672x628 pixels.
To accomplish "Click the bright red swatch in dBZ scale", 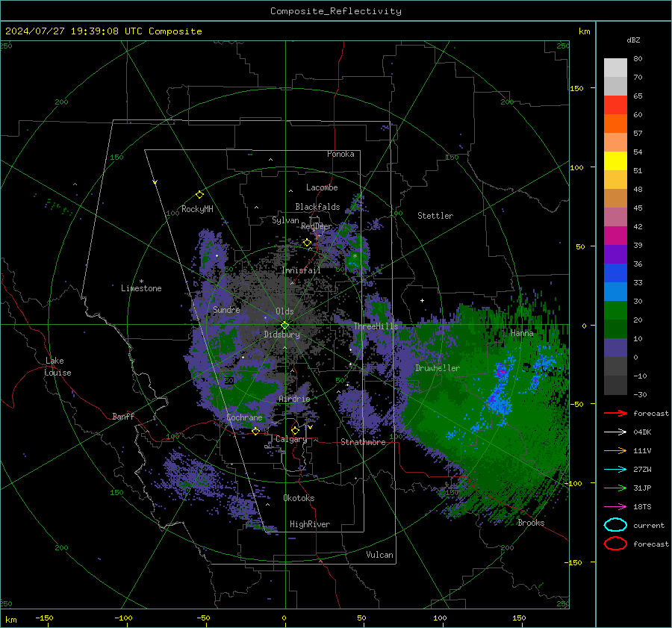I will 615,105.
